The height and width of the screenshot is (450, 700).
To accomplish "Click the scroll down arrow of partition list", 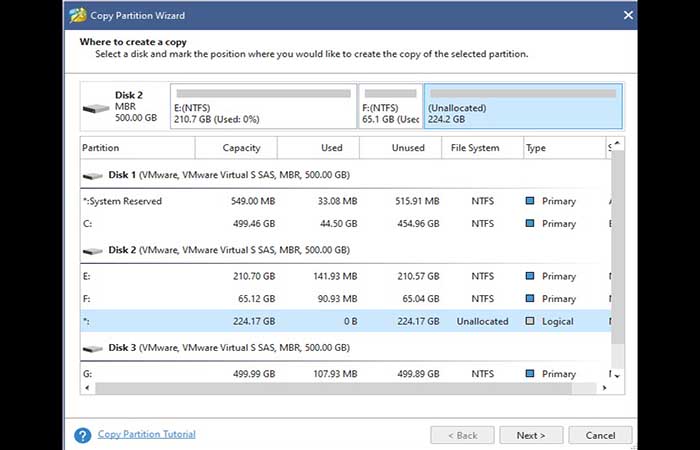I will [x=617, y=376].
